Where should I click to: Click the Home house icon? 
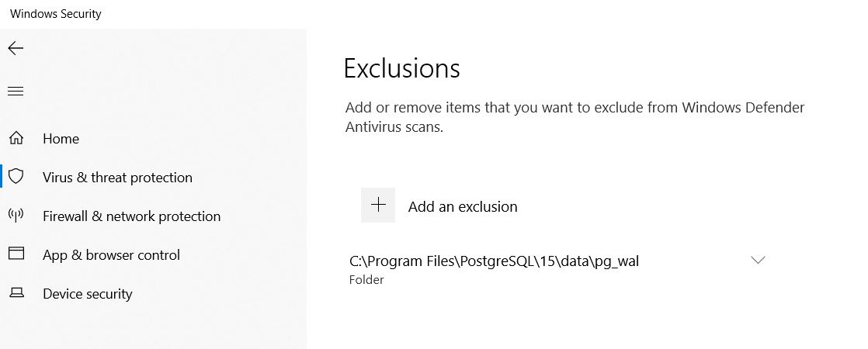point(16,139)
